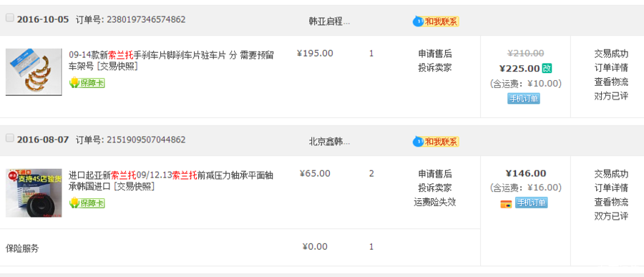Open the brake shoe product thumbnail

click(x=34, y=72)
